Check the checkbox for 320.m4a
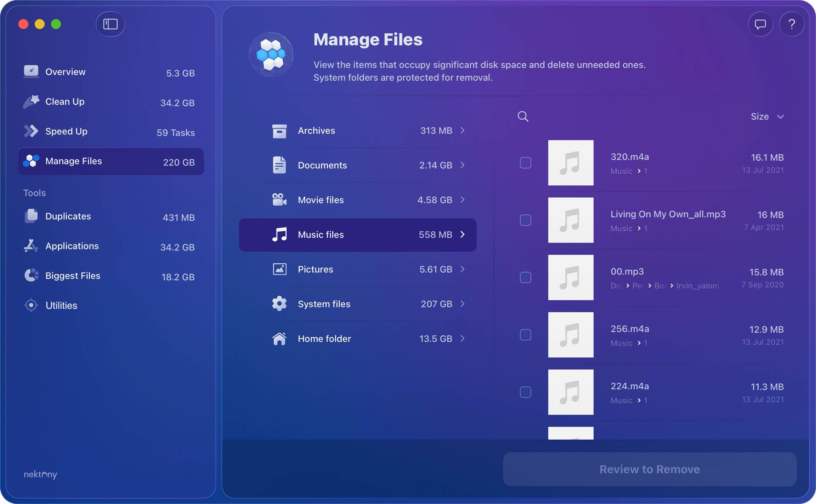816x504 pixels. point(526,163)
